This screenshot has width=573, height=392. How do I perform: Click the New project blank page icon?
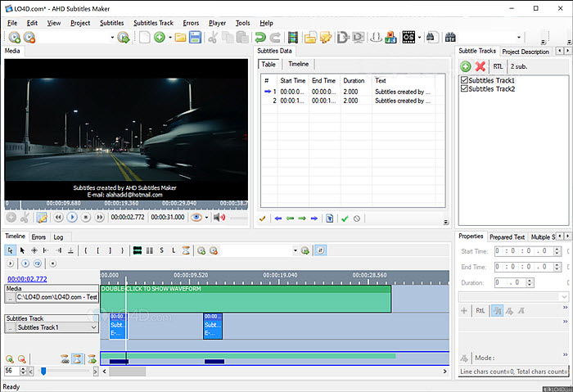tap(144, 38)
